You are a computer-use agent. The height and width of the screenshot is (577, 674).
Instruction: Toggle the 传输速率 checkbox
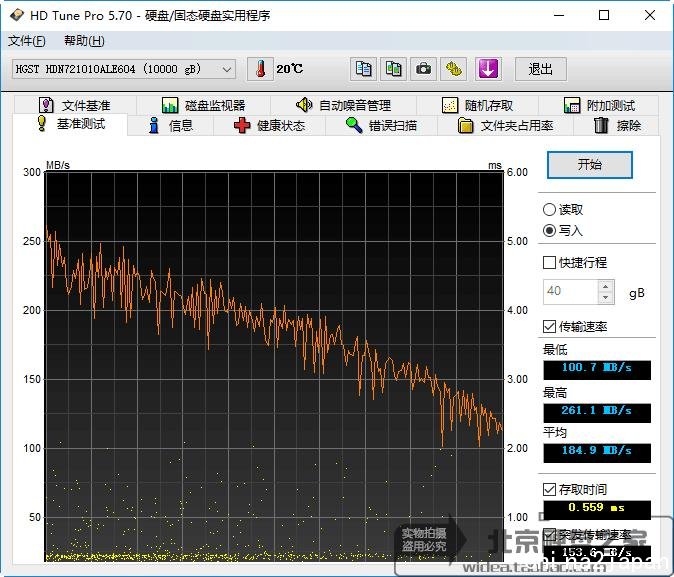click(549, 326)
